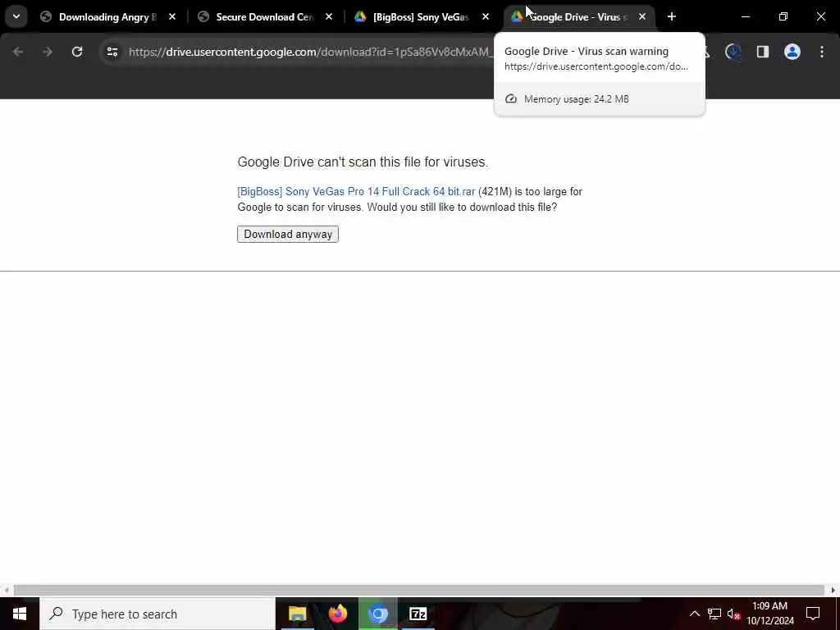840x630 pixels.
Task: Switch to the [BigBoss] Sony VeGas tab
Action: click(x=421, y=17)
